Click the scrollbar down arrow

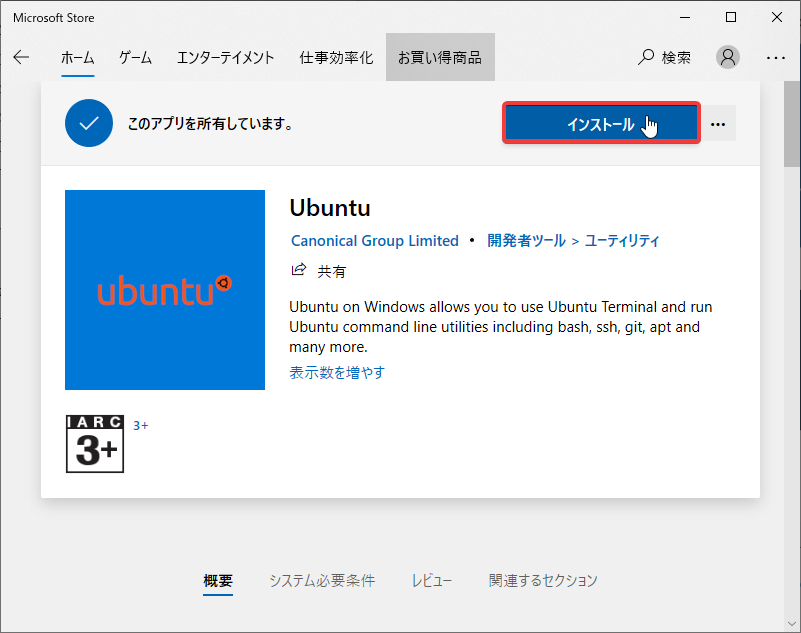point(792,624)
